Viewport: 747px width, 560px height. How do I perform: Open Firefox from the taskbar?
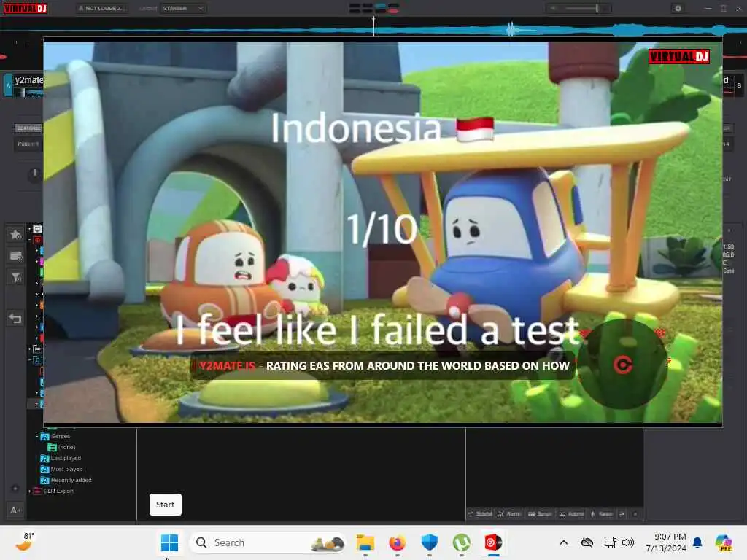398,542
